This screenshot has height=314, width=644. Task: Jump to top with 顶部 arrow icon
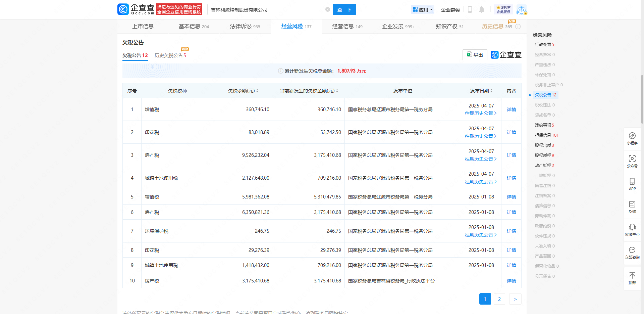632,278
